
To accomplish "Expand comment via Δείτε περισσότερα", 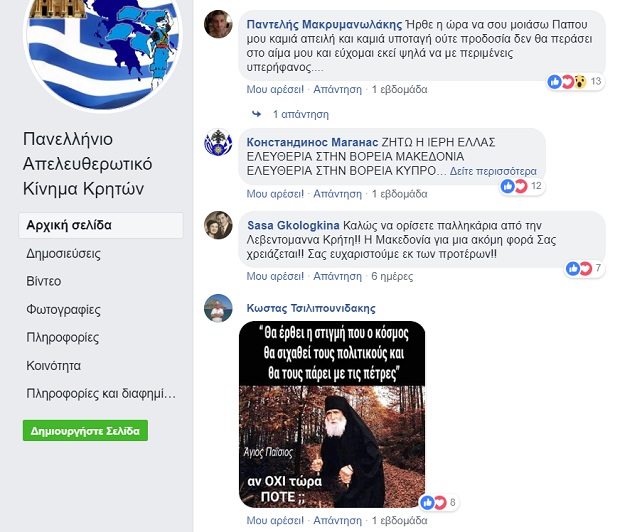I will pyautogui.click(x=493, y=171).
